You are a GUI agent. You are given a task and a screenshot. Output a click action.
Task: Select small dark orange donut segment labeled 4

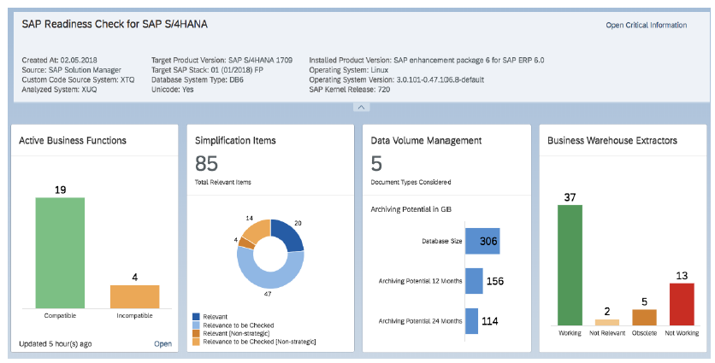coord(247,243)
